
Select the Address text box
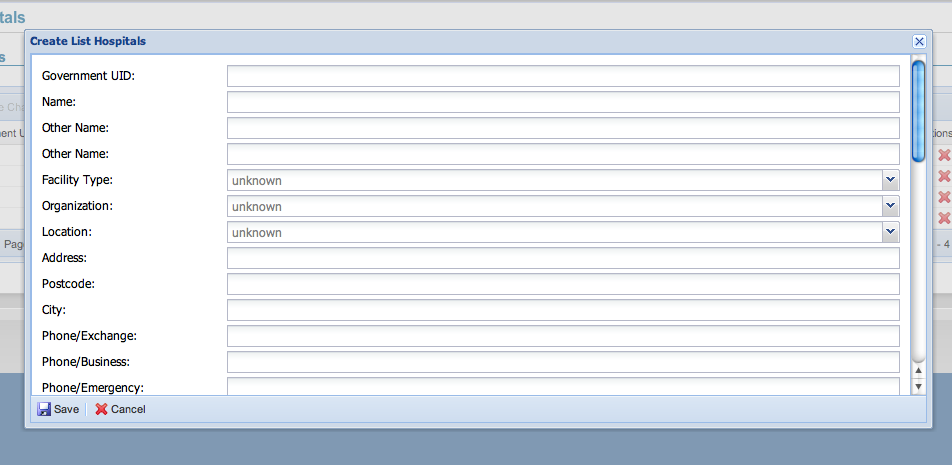coord(563,258)
